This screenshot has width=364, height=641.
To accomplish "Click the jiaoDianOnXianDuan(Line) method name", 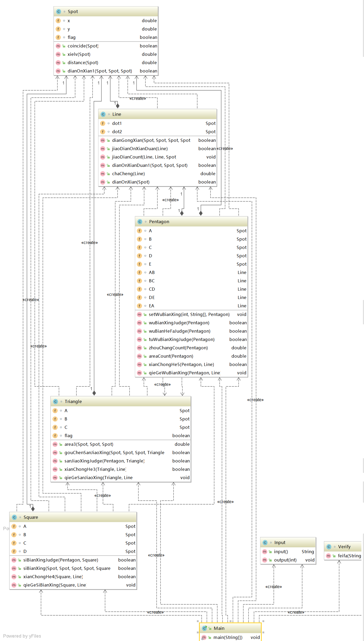I will click(x=140, y=149).
